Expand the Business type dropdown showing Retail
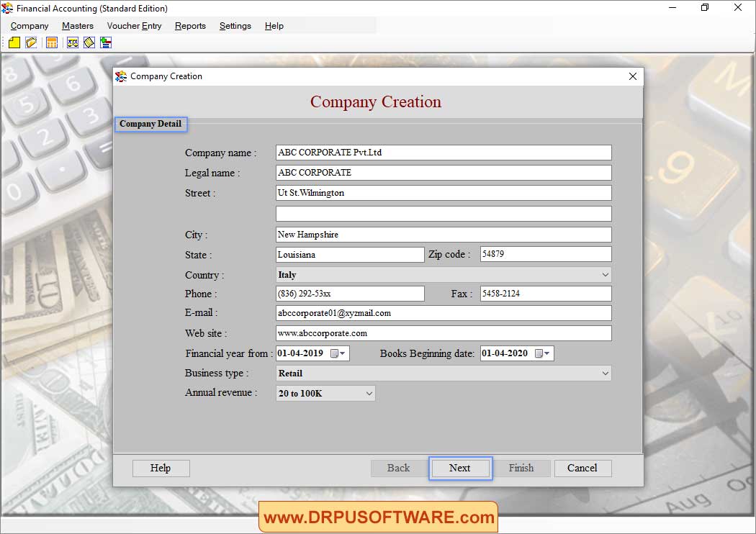The height and width of the screenshot is (534, 756). click(x=604, y=374)
